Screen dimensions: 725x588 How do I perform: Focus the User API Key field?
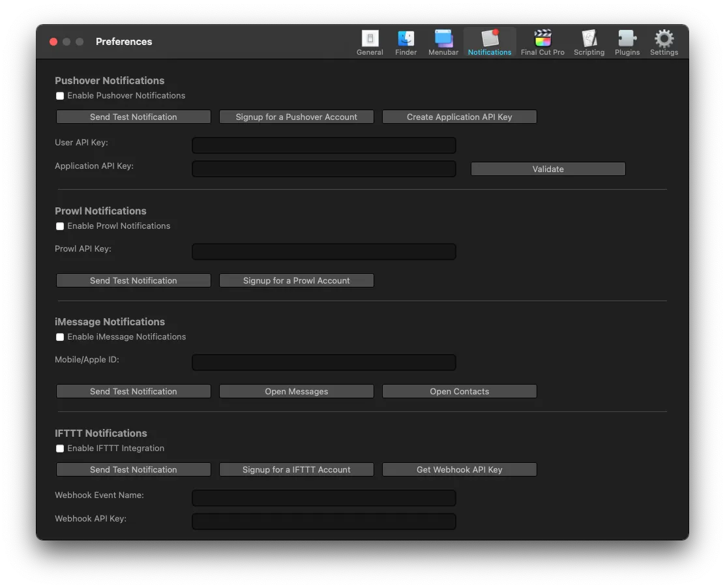323,145
